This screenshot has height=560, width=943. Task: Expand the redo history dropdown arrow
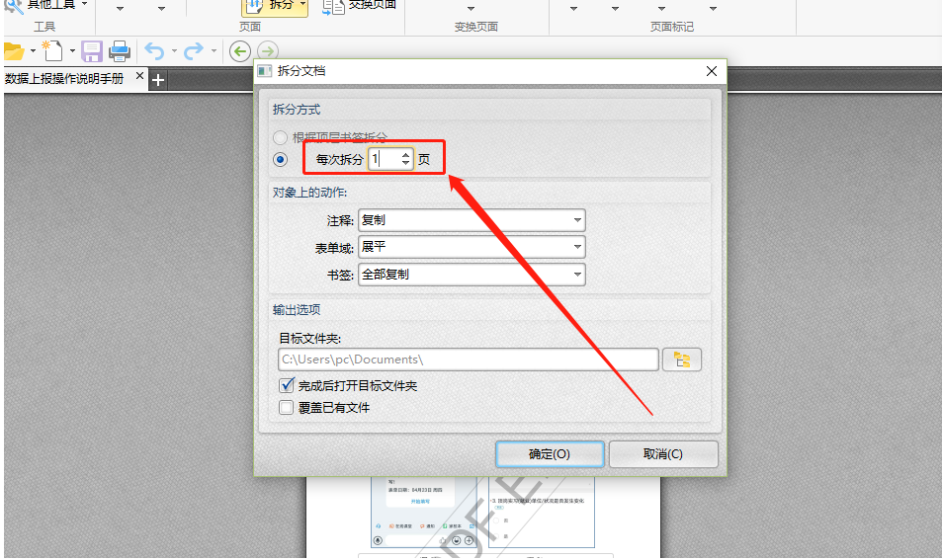(x=214, y=51)
